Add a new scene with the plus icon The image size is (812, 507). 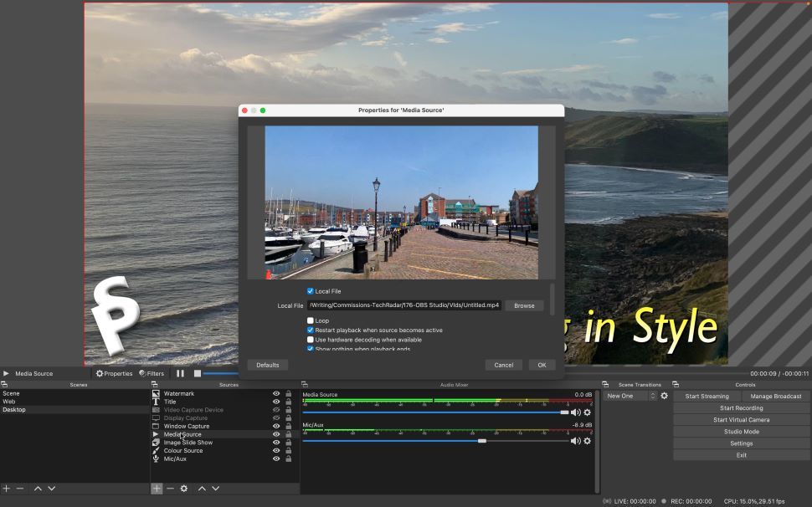[x=8, y=488]
